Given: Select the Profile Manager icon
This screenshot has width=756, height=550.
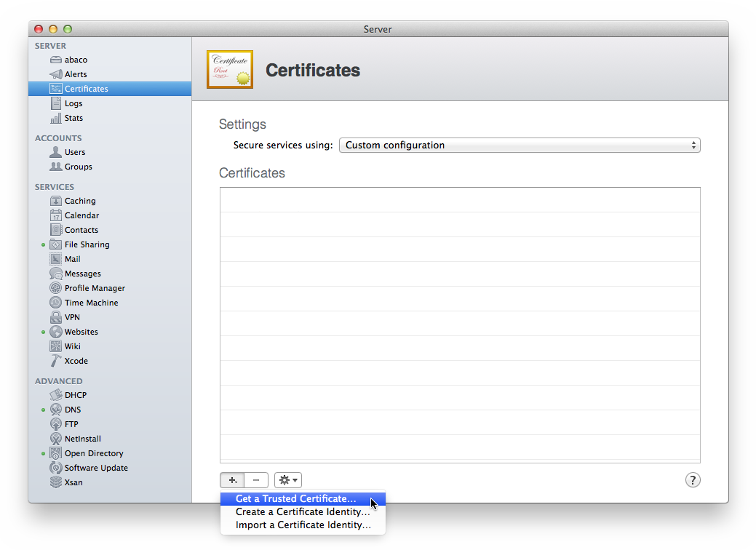Looking at the screenshot, I should tap(56, 288).
